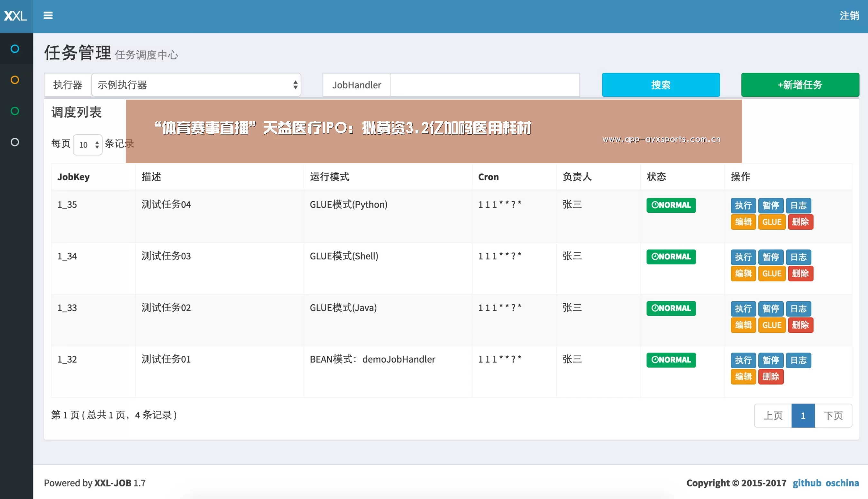The width and height of the screenshot is (868, 499).
Task: Open 日志 for job 1_32
Action: pos(799,360)
